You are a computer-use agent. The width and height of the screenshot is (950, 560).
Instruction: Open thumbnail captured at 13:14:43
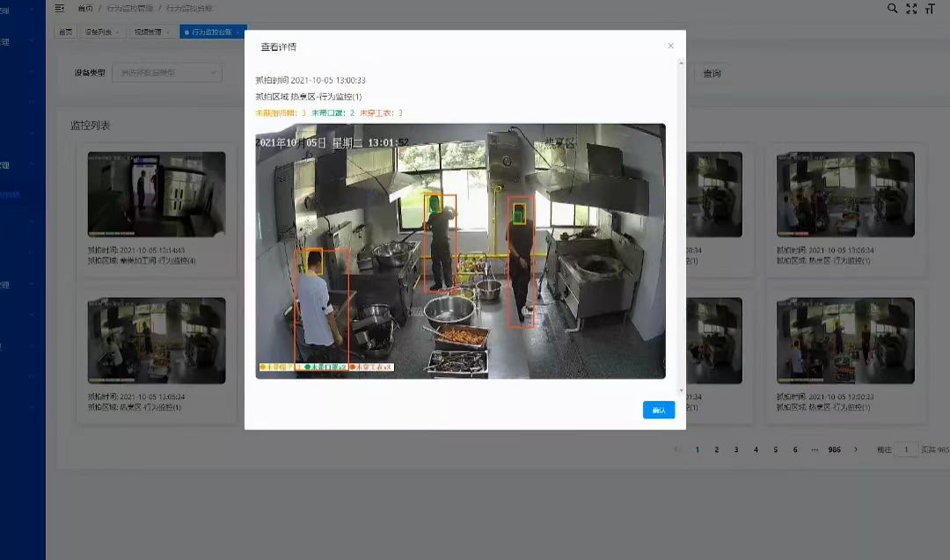pos(157,193)
